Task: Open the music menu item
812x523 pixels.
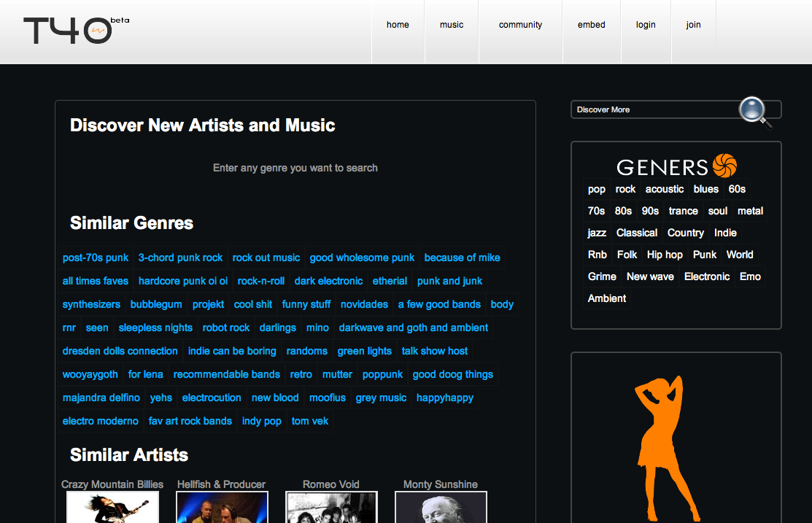Action: [452, 24]
